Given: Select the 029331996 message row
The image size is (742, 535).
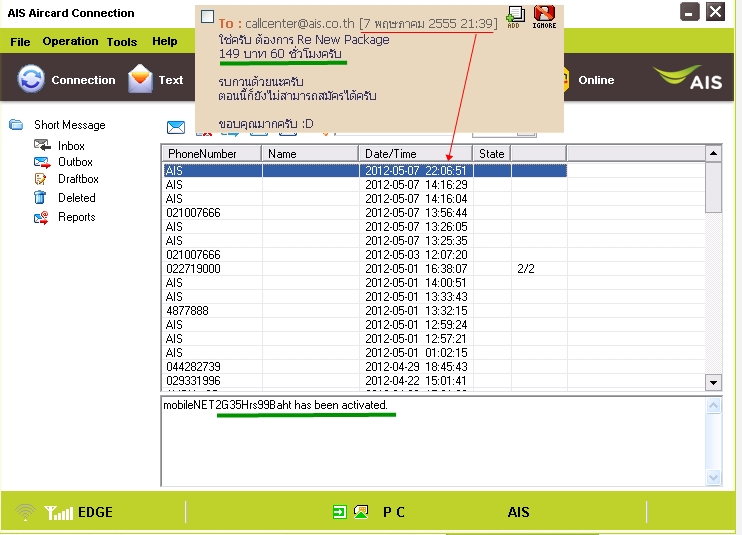Looking at the screenshot, I should 364,381.
